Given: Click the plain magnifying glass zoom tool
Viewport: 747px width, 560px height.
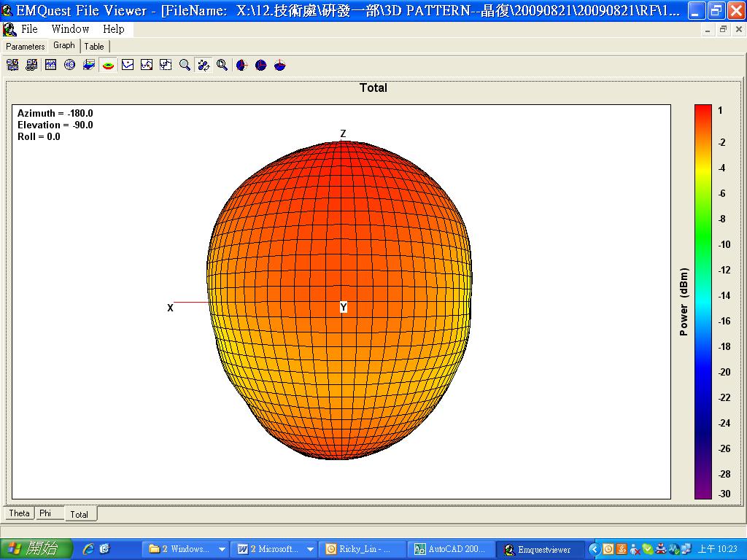Looking at the screenshot, I should [185, 65].
